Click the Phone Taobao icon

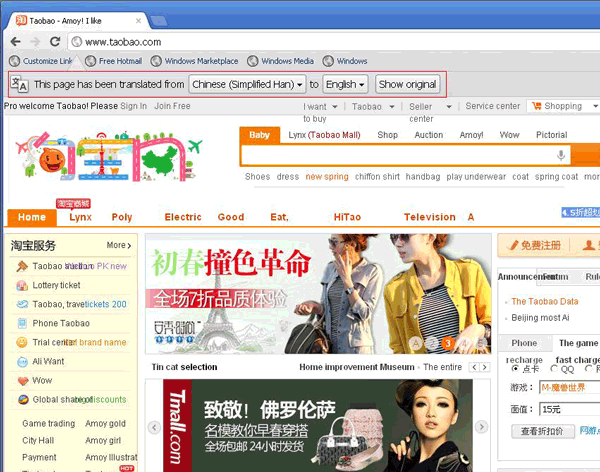22,323
